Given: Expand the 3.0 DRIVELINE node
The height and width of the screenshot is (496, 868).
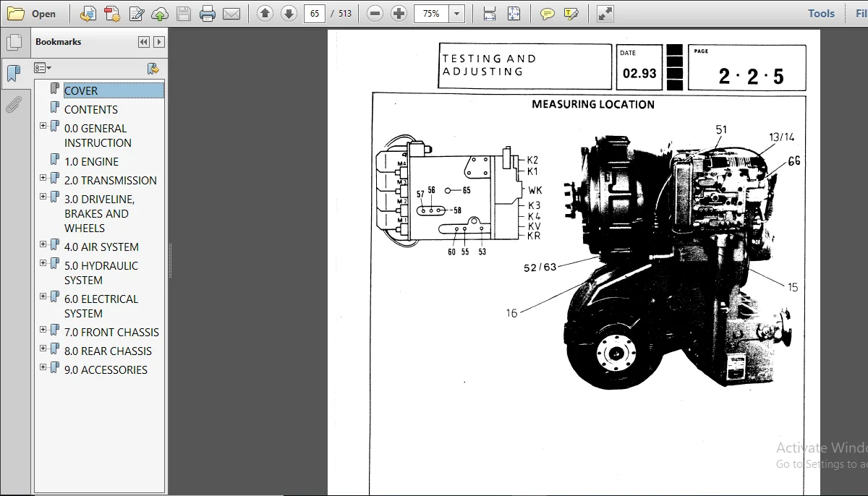Looking at the screenshot, I should click(43, 197).
